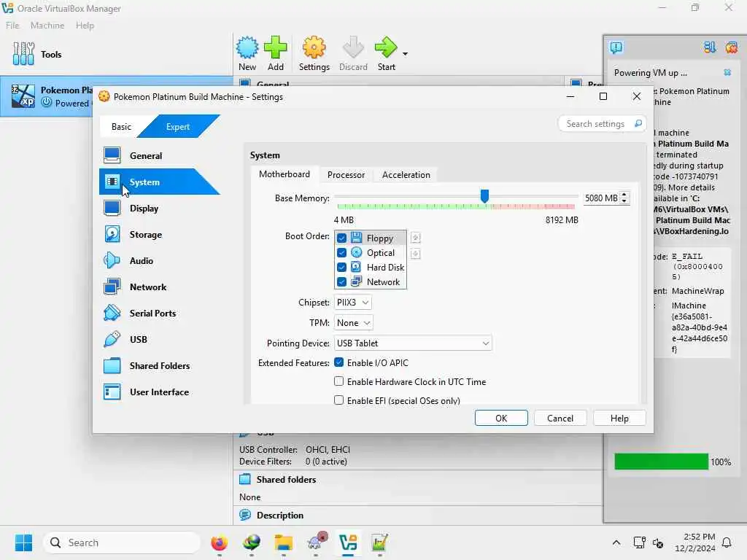Open the Storage settings category
Image resolution: width=747 pixels, height=560 pixels.
click(x=145, y=234)
